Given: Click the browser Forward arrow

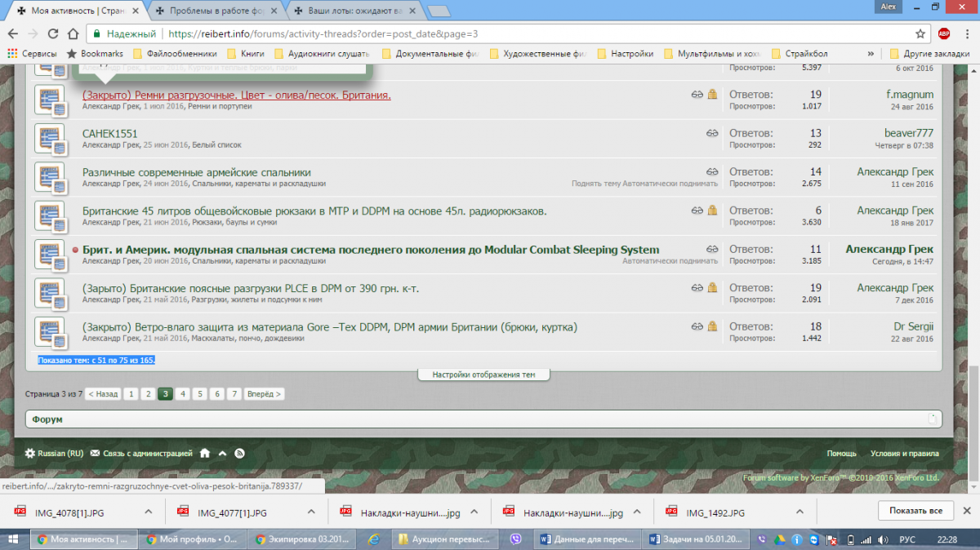Looking at the screenshot, I should (x=33, y=34).
